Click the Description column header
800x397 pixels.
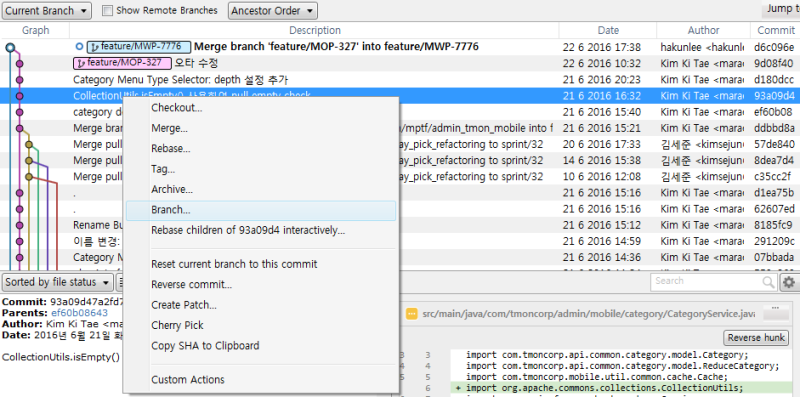pos(314,30)
